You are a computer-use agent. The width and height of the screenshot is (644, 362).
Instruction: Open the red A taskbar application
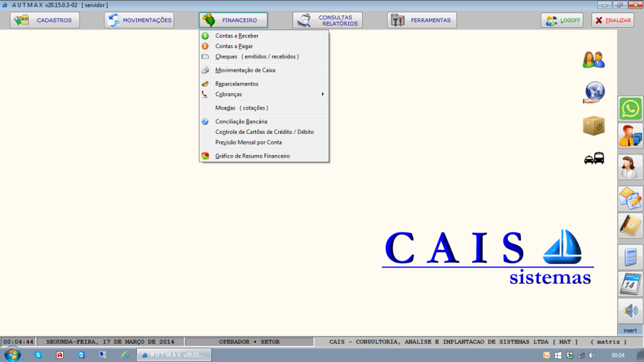pos(60,355)
